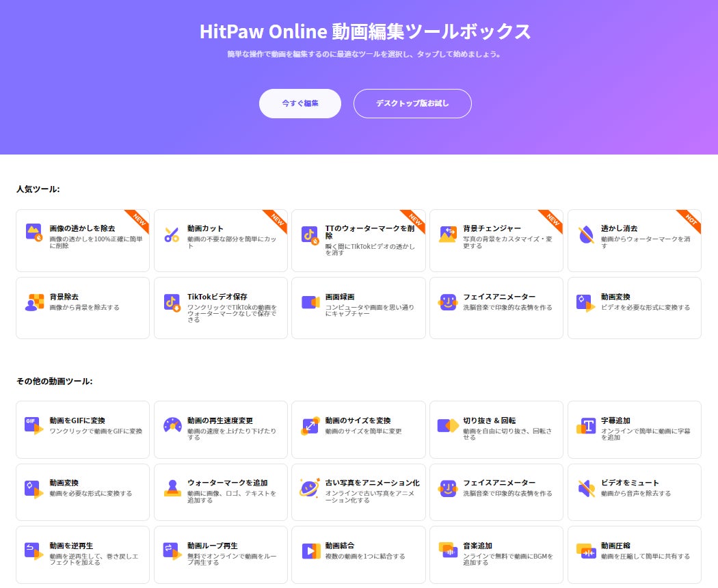Select the 切り抜き＆回転 icon
Image resolution: width=718 pixels, height=588 pixels.
click(448, 425)
